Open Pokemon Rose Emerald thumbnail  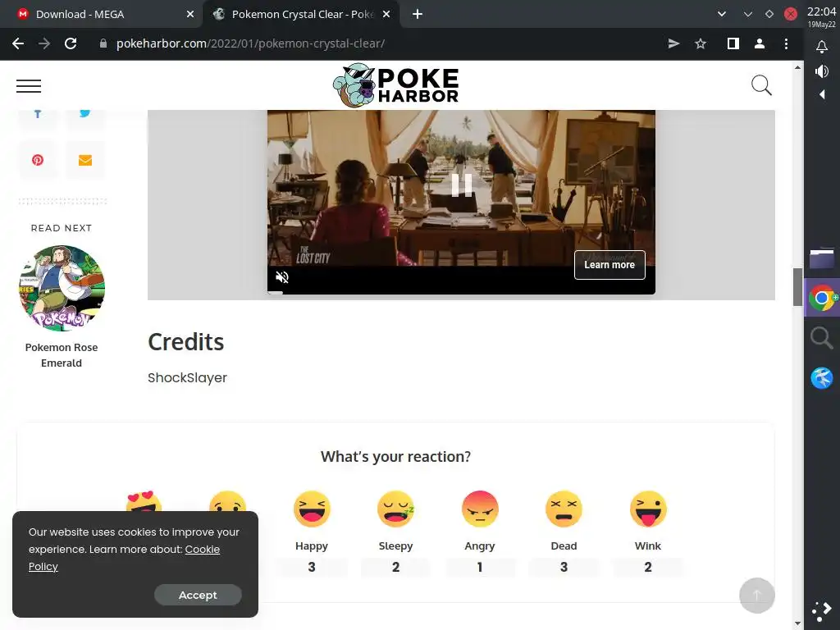62,288
